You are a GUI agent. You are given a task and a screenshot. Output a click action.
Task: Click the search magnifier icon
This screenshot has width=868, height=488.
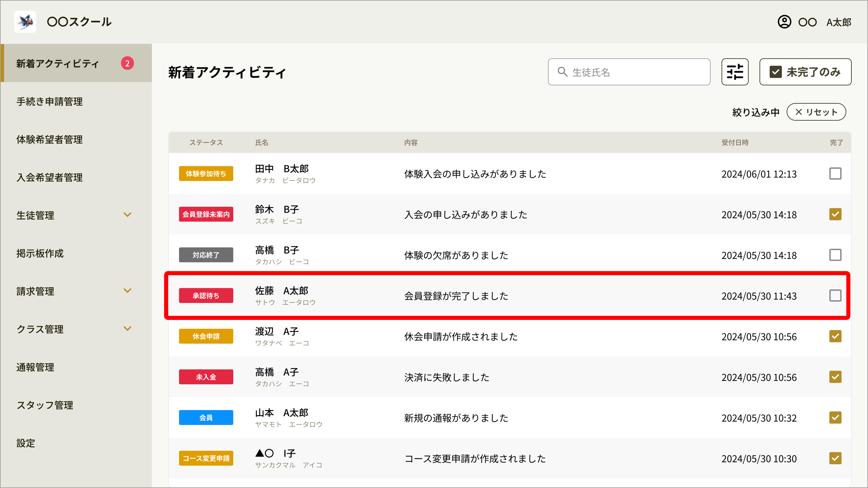[563, 72]
